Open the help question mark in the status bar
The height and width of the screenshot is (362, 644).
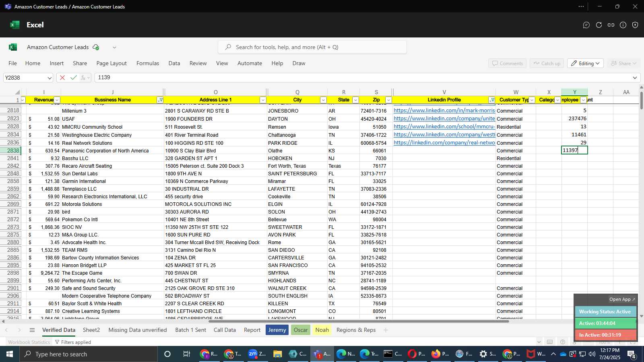coord(563,342)
